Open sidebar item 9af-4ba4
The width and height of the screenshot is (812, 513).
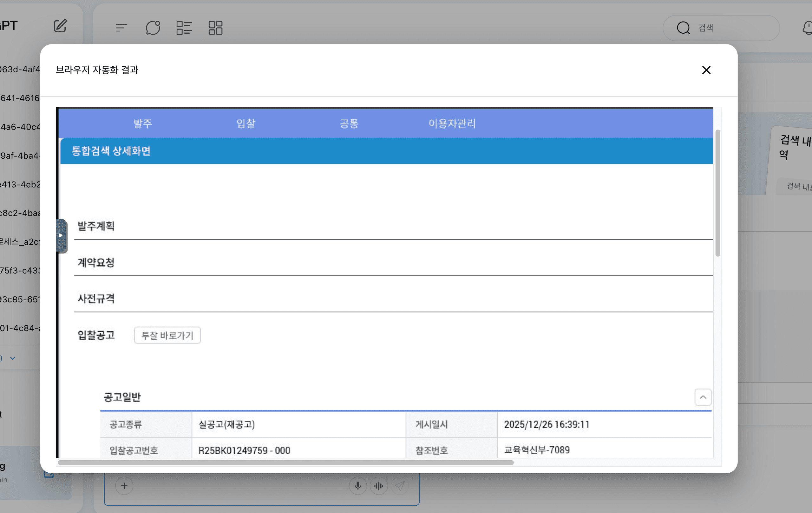tap(20, 156)
